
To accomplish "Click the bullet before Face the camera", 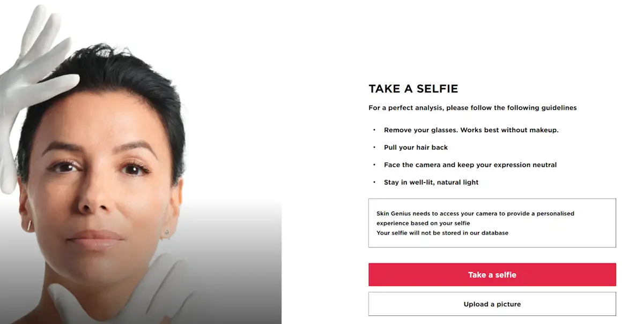I will 374,165.
